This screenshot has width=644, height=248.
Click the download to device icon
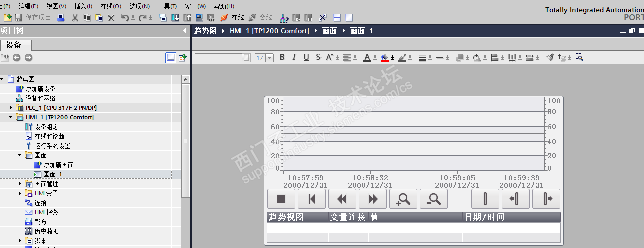coord(175,18)
